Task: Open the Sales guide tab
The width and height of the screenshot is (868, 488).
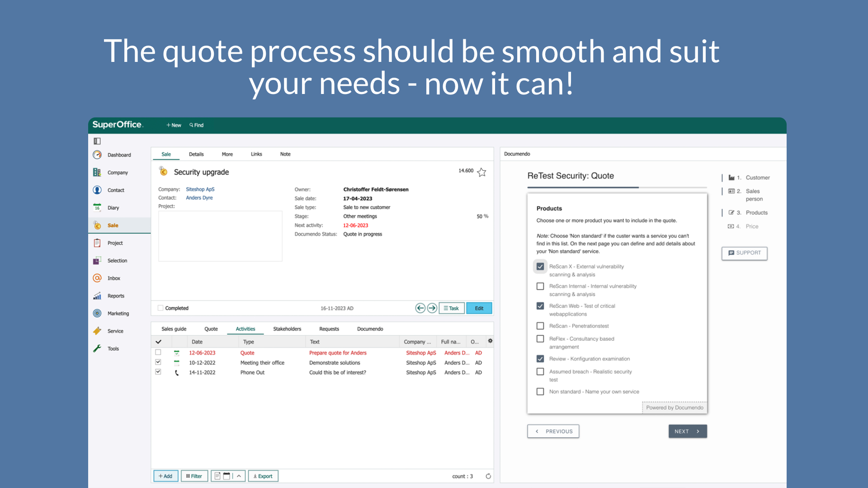Action: tap(174, 329)
